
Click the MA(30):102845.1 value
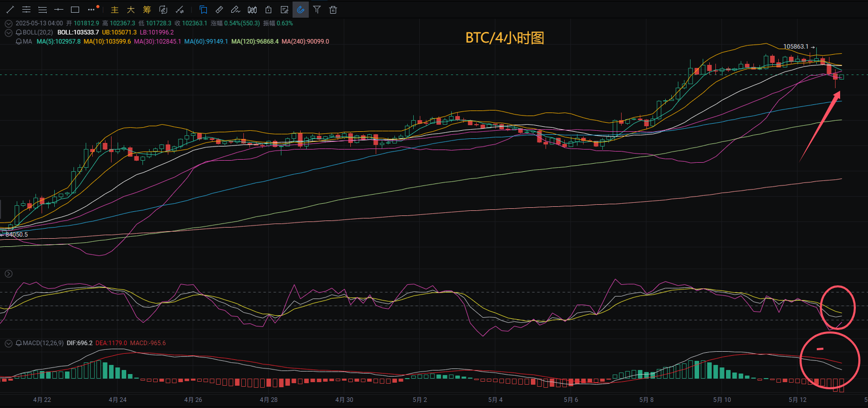point(157,42)
